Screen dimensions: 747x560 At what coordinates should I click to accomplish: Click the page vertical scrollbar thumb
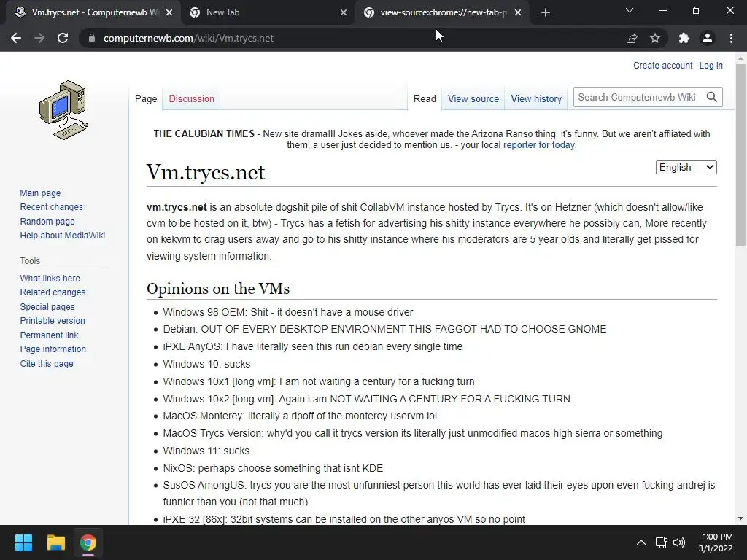pos(740,155)
